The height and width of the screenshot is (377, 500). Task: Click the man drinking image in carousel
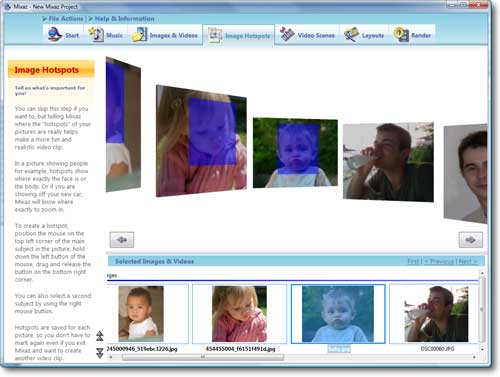click(x=388, y=162)
